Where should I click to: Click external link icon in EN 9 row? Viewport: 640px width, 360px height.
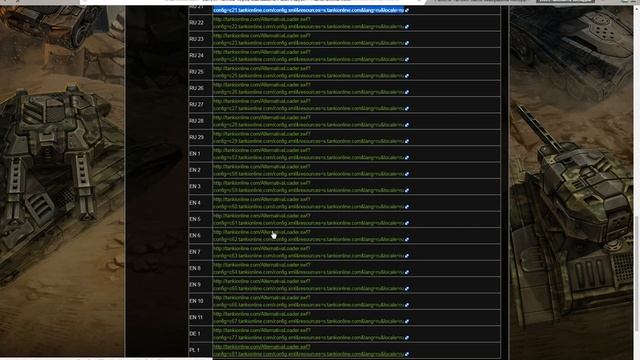click(x=407, y=289)
